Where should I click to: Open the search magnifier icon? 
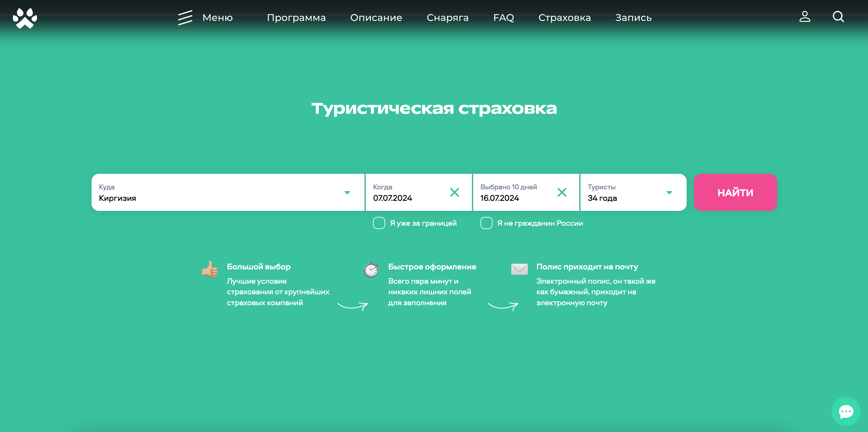838,16
